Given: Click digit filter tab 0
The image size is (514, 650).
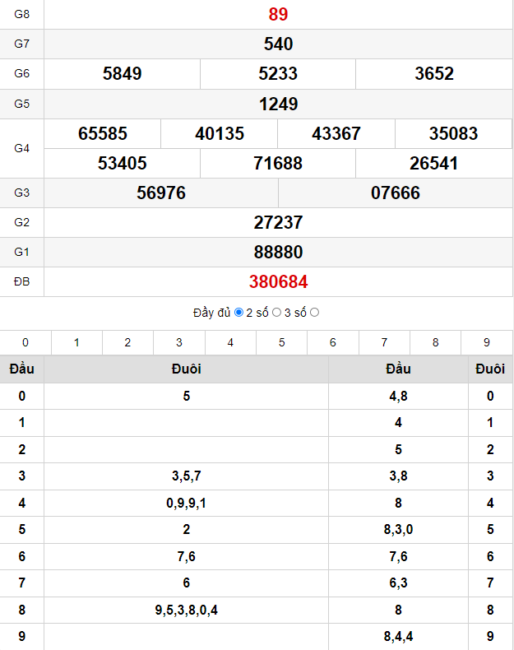Looking at the screenshot, I should (x=25, y=342).
